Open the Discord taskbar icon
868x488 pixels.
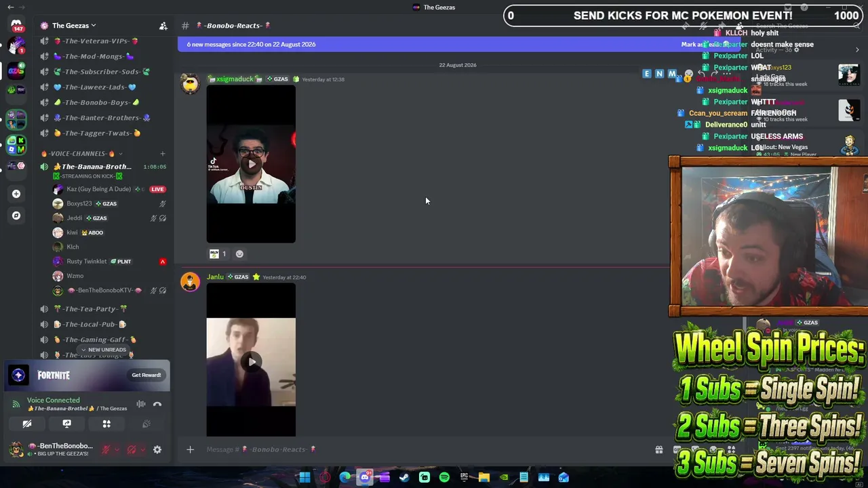(364, 477)
